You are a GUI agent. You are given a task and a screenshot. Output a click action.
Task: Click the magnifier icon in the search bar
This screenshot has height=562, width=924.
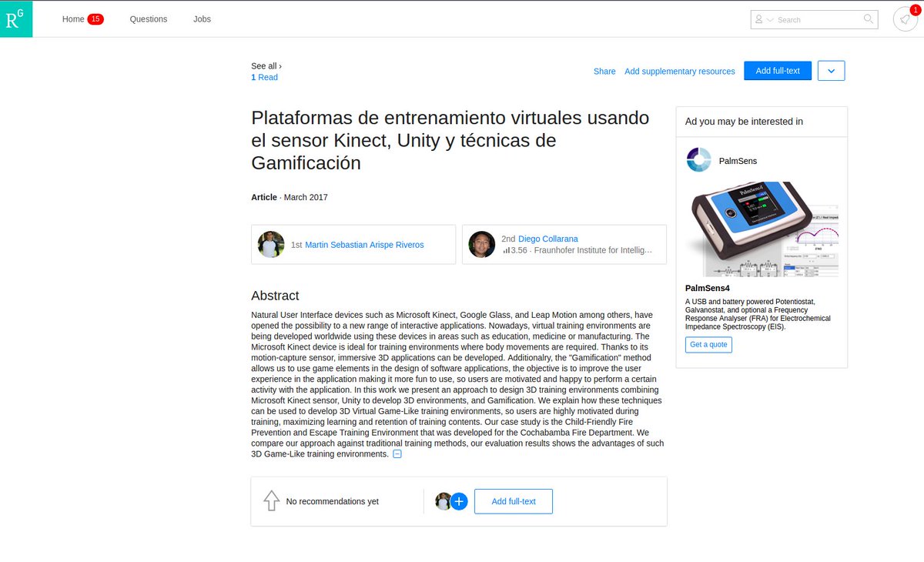[867, 19]
